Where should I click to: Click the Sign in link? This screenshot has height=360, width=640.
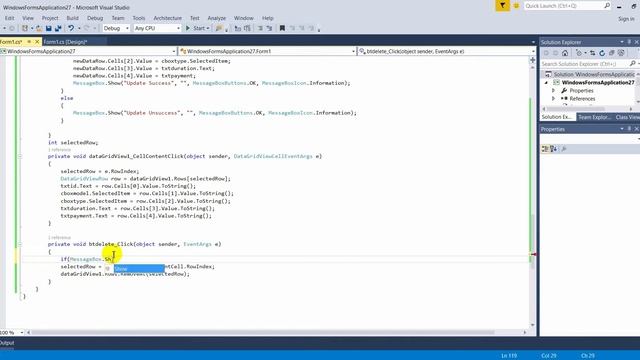[x=626, y=19]
